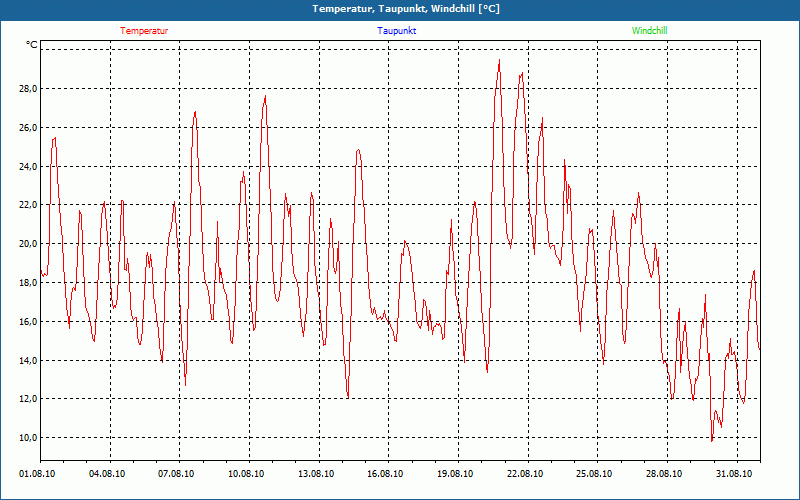Click the 13.08.10 date label

(316, 474)
